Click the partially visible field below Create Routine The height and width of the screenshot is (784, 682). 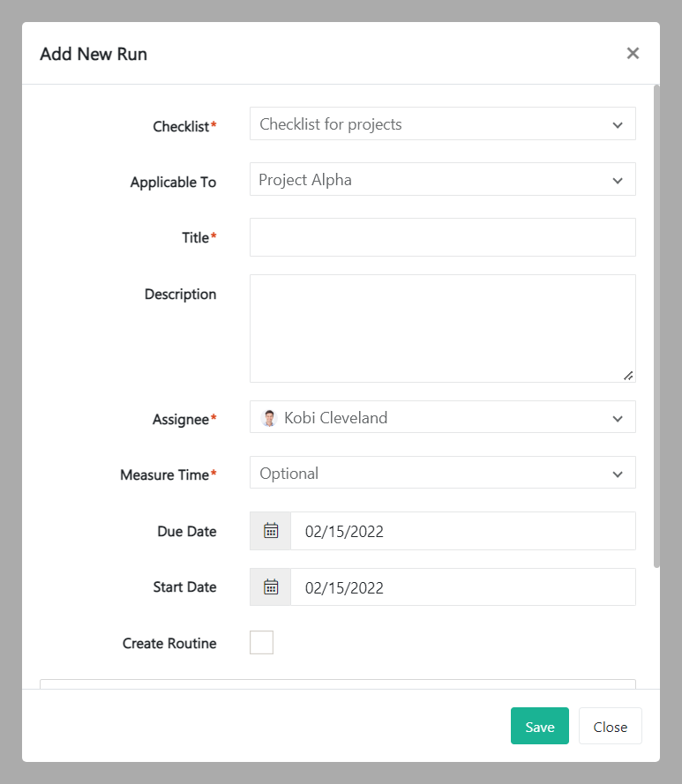[337, 683]
